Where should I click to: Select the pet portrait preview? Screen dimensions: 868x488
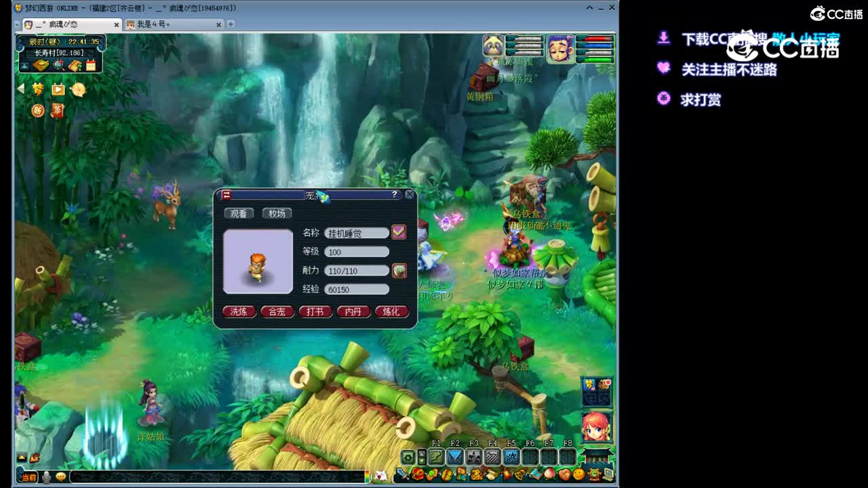click(x=258, y=262)
